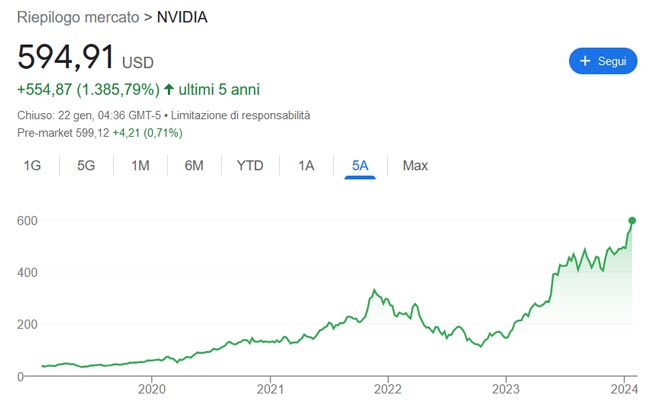Show the Max time range
The height and width of the screenshot is (403, 660).
(x=415, y=165)
